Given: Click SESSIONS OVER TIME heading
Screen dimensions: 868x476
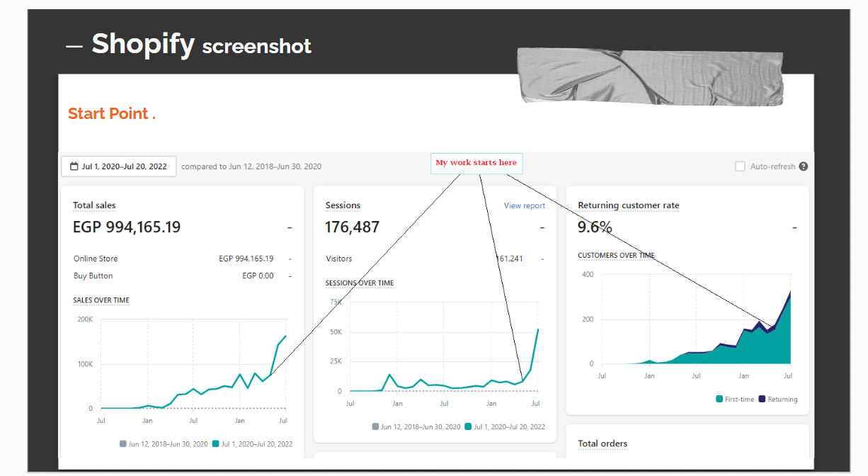Looking at the screenshot, I should [x=360, y=283].
